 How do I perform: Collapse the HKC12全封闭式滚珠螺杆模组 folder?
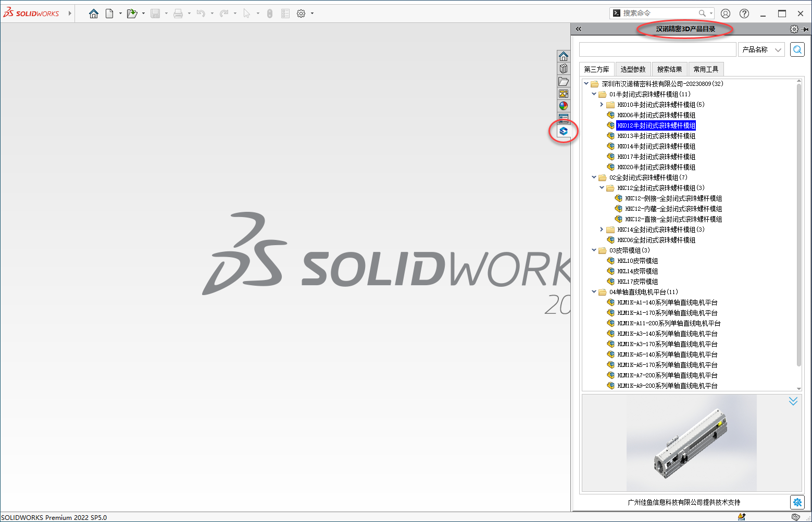tap(602, 187)
